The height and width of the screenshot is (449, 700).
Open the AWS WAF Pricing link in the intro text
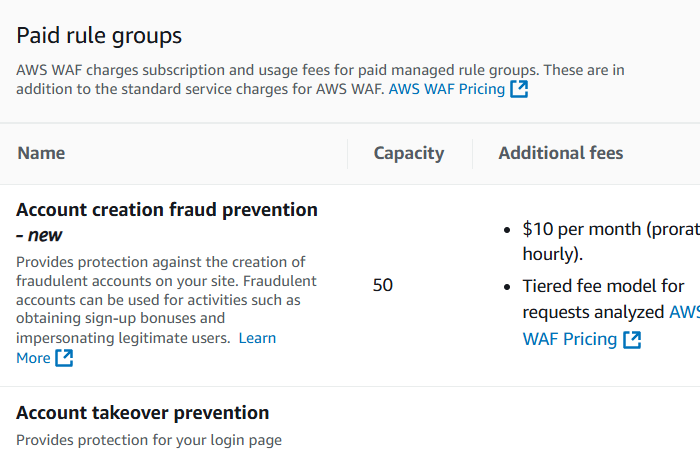pos(446,89)
